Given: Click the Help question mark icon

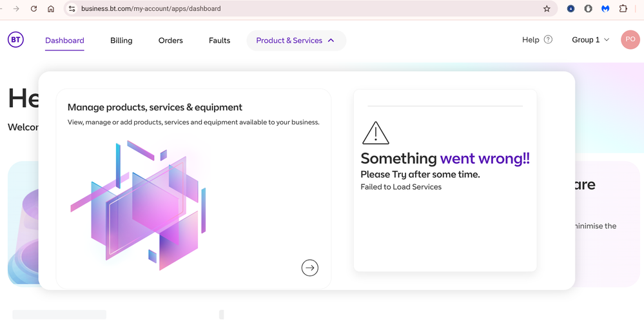Looking at the screenshot, I should 548,40.
